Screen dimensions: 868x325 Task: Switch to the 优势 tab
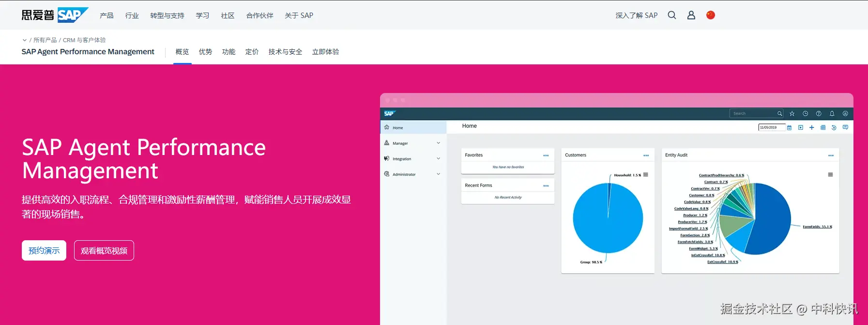tap(205, 52)
